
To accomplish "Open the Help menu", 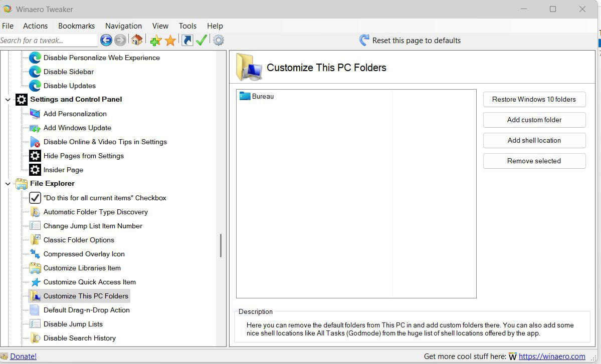I will point(215,26).
